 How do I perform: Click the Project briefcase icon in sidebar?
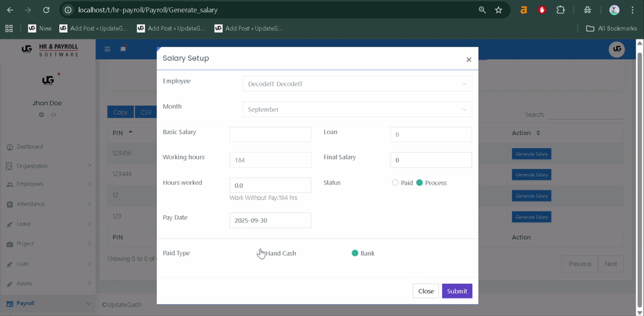pos(10,244)
